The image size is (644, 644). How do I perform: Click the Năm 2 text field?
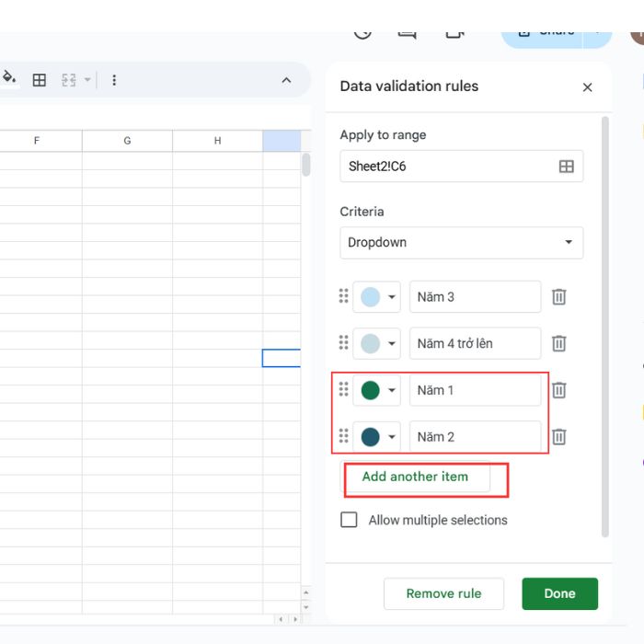[476, 437]
